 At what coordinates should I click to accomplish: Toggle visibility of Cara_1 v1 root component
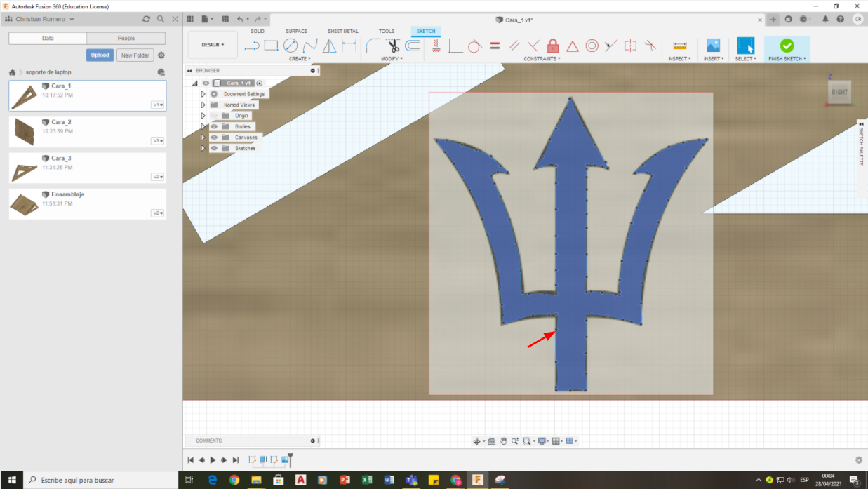coord(206,83)
